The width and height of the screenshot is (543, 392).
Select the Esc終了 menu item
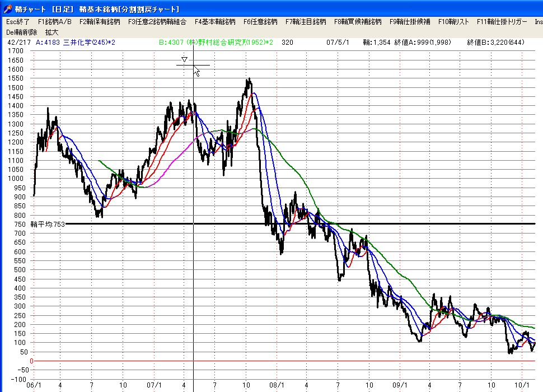[18, 22]
